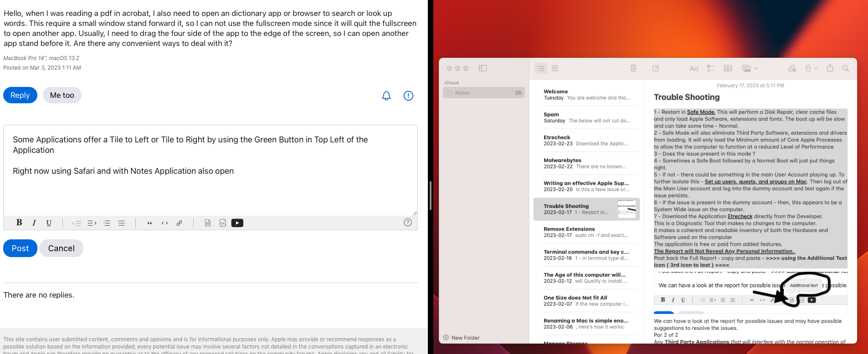The height and width of the screenshot is (354, 868).
Task: Click the Set up users, guests, and groups link
Action: tap(756, 182)
